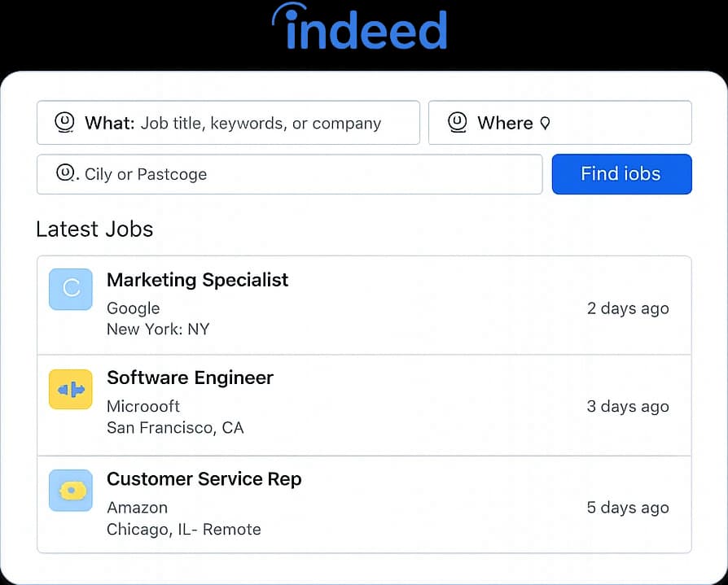Click the search icon in the What field

click(x=64, y=122)
